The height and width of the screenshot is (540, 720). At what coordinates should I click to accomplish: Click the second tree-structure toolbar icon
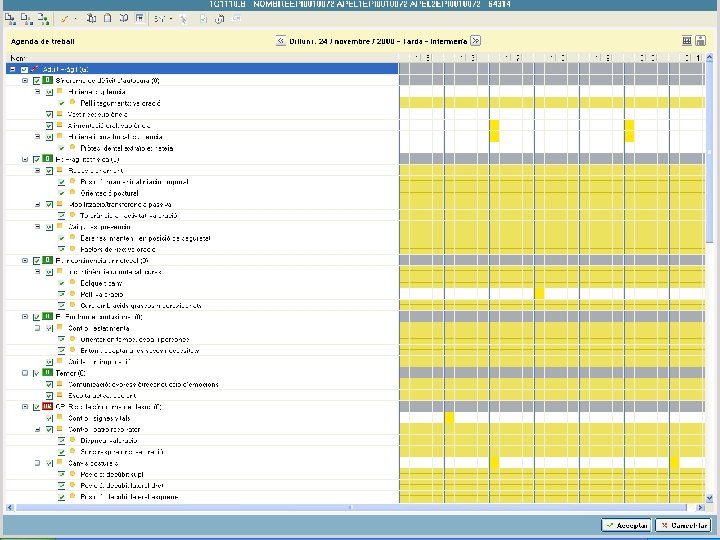27,19
